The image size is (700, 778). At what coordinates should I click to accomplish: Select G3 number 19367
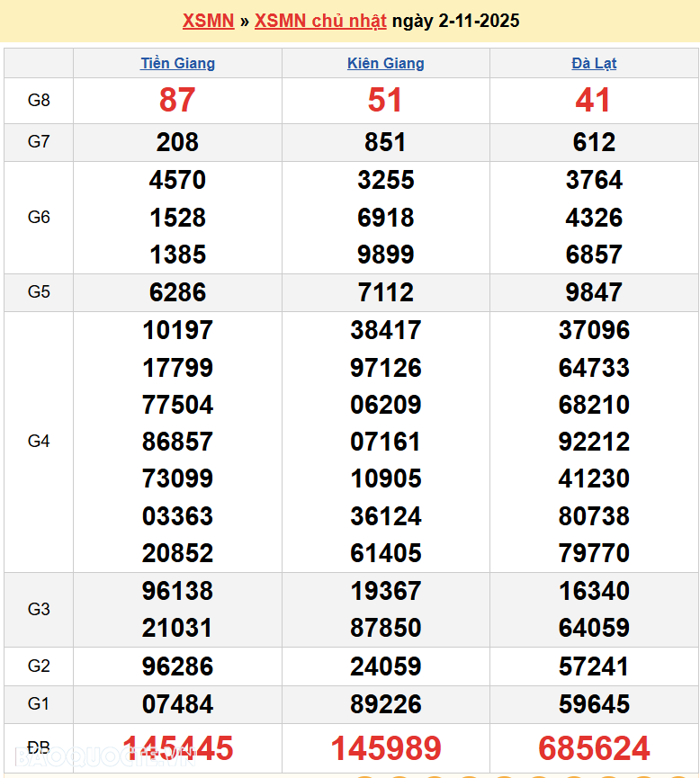pyautogui.click(x=385, y=591)
